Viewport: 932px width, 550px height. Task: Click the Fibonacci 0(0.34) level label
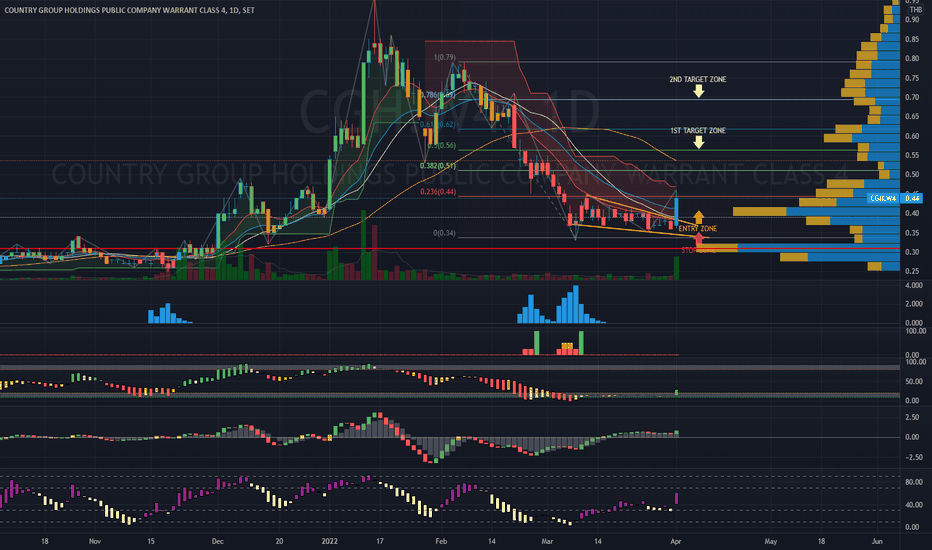445,233
